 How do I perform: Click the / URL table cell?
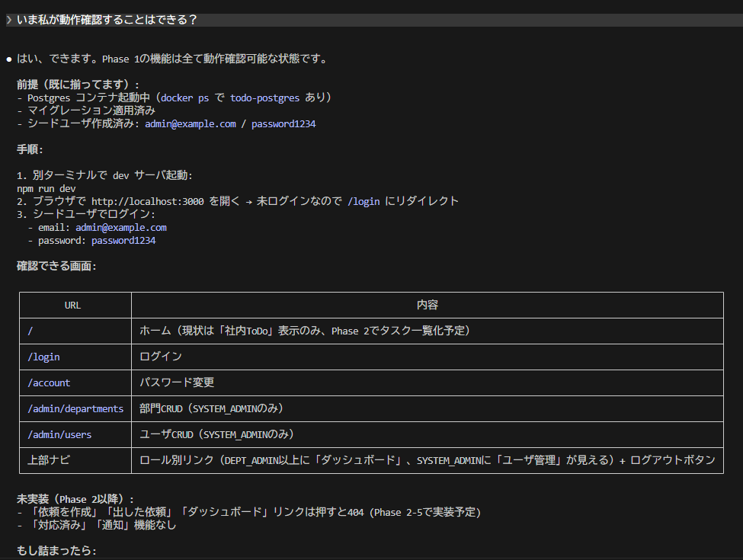(75, 331)
